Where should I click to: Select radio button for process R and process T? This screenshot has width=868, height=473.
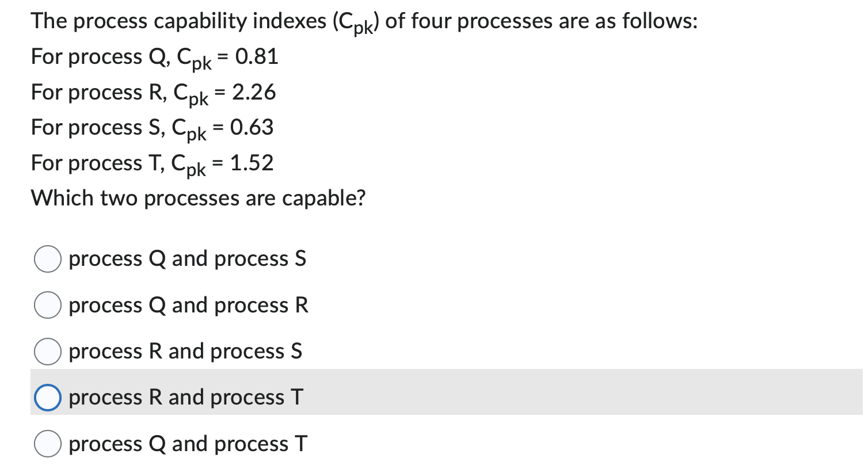click(x=48, y=397)
